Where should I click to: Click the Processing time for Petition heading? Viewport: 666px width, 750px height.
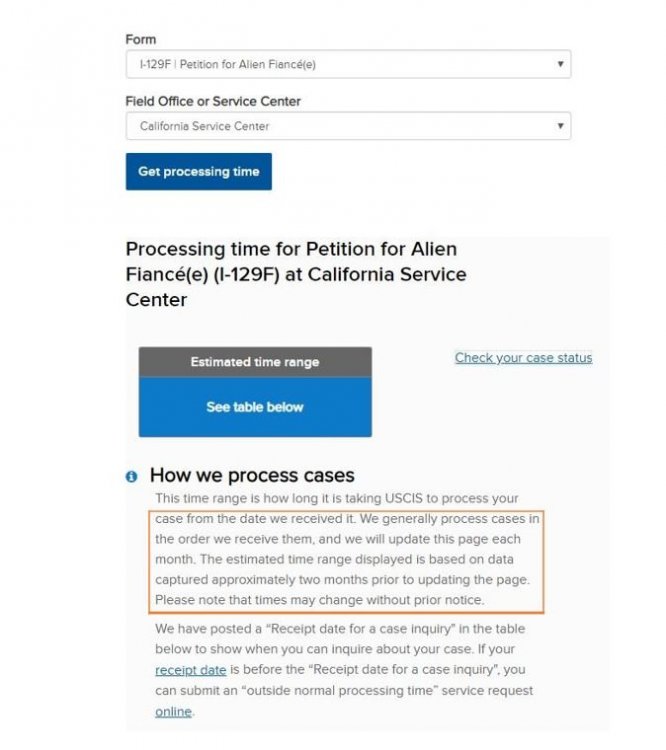coord(296,275)
